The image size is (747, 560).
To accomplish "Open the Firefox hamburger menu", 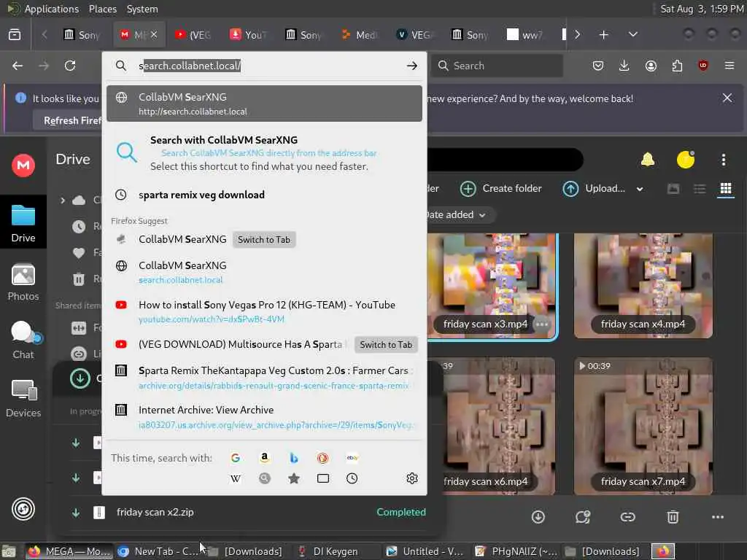I will point(729,66).
